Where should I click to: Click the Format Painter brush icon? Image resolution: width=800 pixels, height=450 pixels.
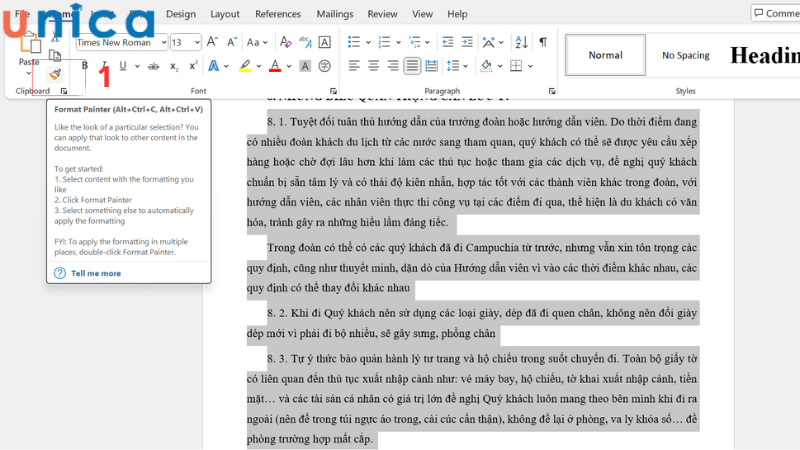click(55, 74)
